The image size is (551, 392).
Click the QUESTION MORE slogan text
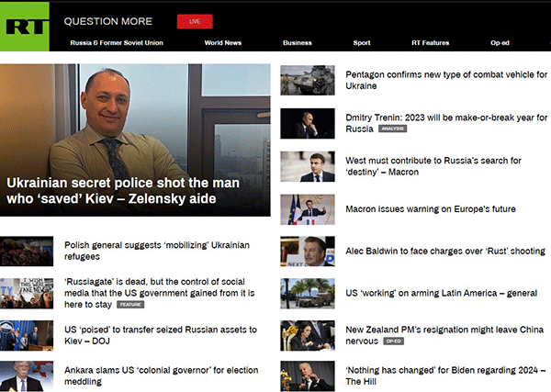pos(107,21)
